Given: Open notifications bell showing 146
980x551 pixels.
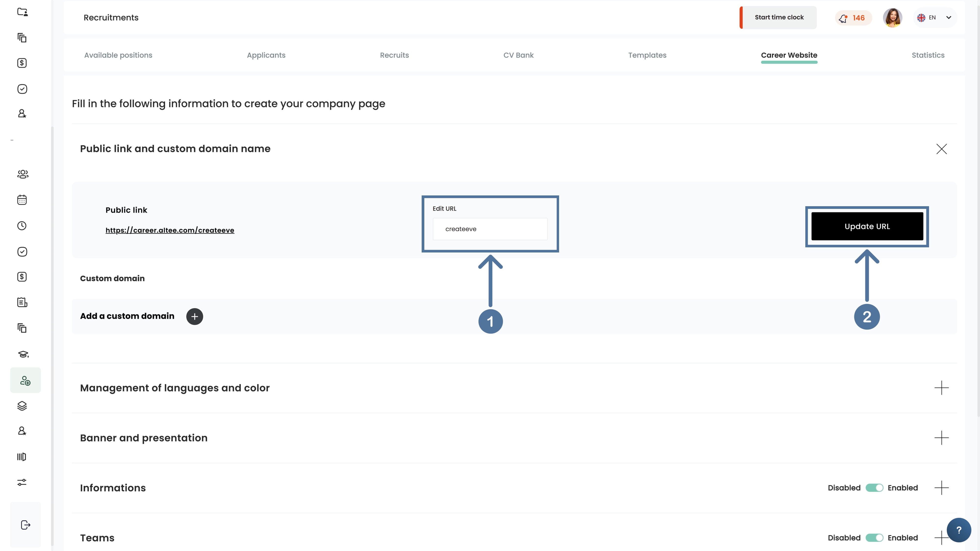Looking at the screenshot, I should (853, 18).
